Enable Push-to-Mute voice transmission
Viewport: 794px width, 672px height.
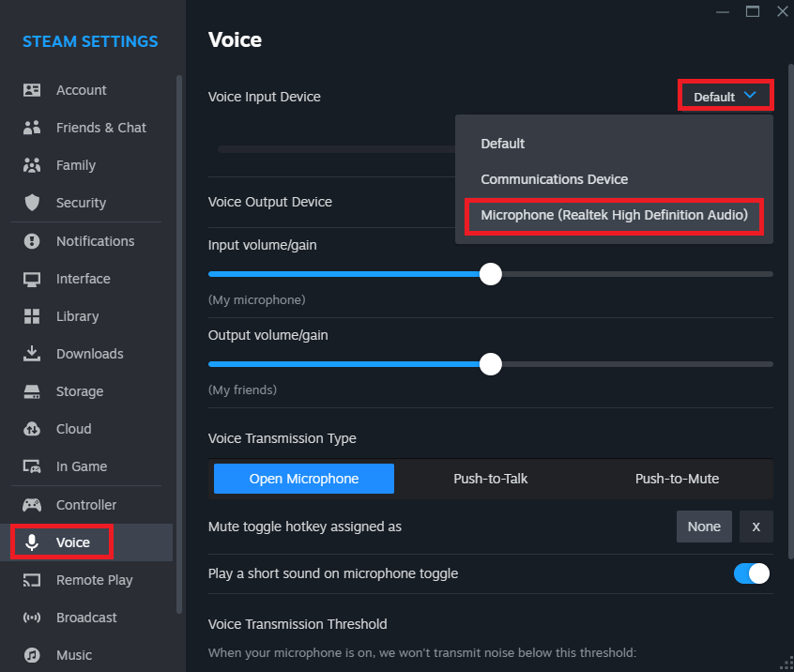677,479
